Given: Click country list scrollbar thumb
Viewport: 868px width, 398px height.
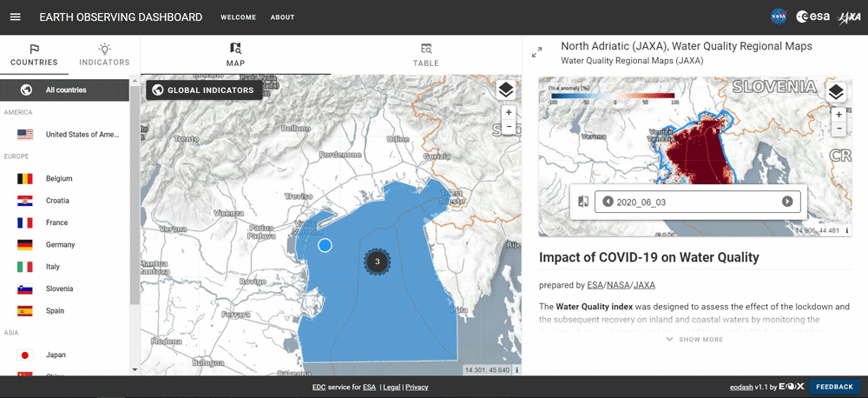Looking at the screenshot, I should 135,194.
